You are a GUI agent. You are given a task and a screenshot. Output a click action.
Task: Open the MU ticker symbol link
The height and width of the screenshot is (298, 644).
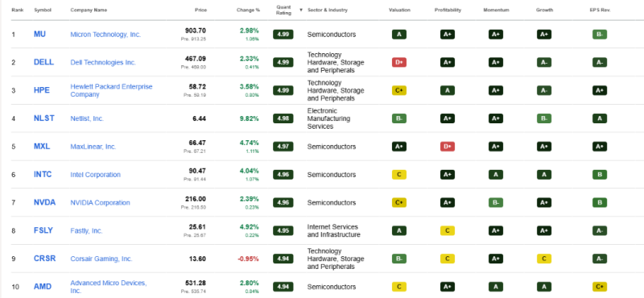click(x=39, y=34)
